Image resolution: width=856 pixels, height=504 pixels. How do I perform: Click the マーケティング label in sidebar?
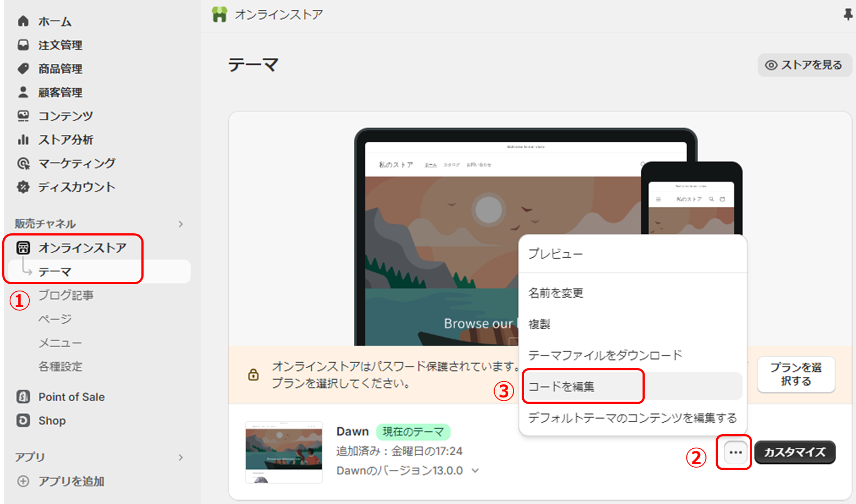(x=77, y=163)
